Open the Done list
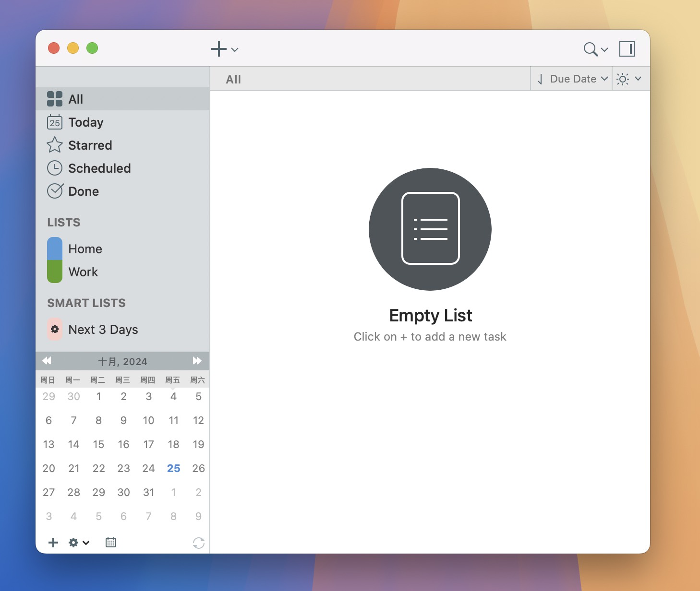The width and height of the screenshot is (700, 591). [83, 191]
